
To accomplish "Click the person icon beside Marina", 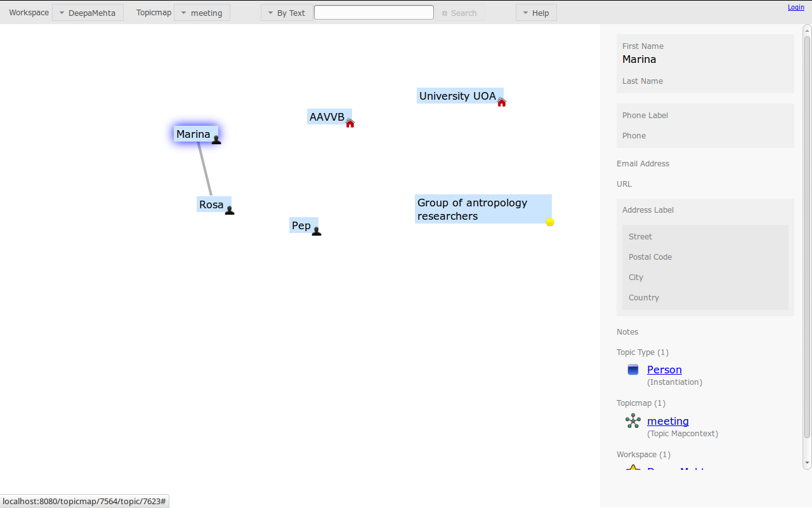I will pyautogui.click(x=216, y=140).
